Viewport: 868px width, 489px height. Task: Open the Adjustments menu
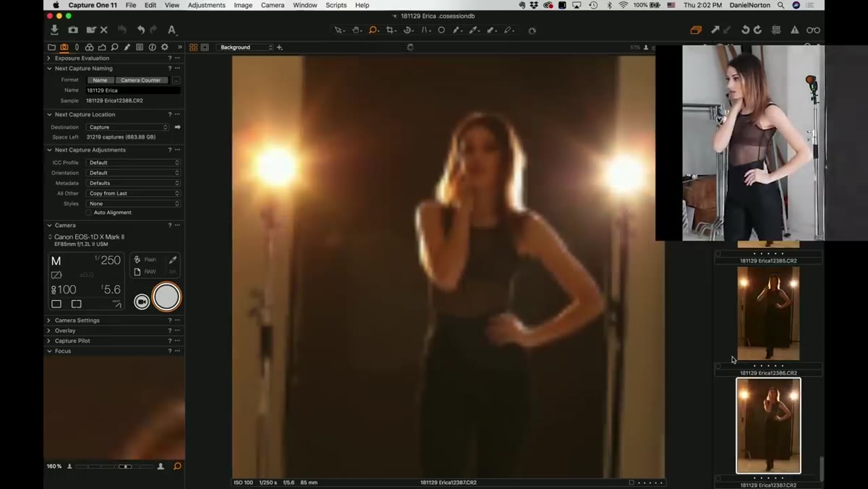point(206,5)
